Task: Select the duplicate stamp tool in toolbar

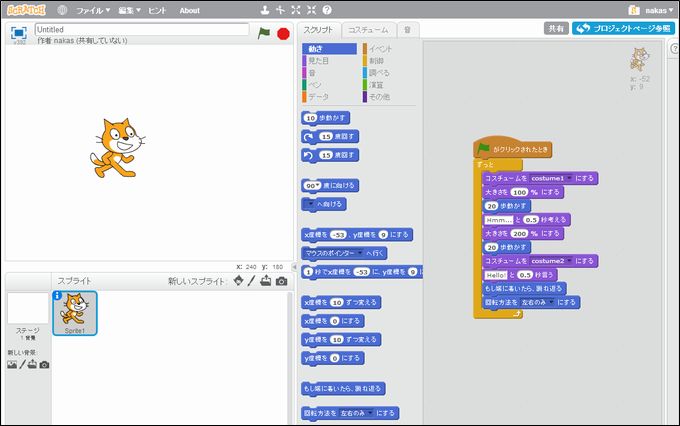Action: click(264, 10)
